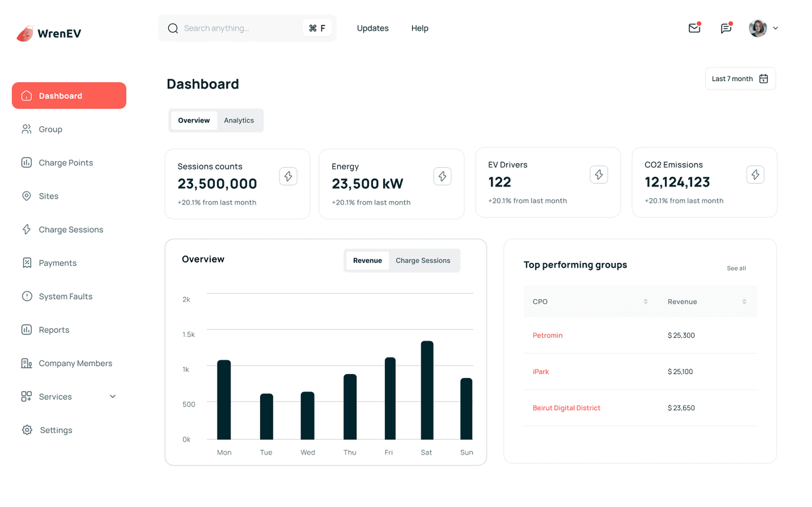The image size is (812, 507).
Task: Sort table by CPO column arrows
Action: click(646, 302)
